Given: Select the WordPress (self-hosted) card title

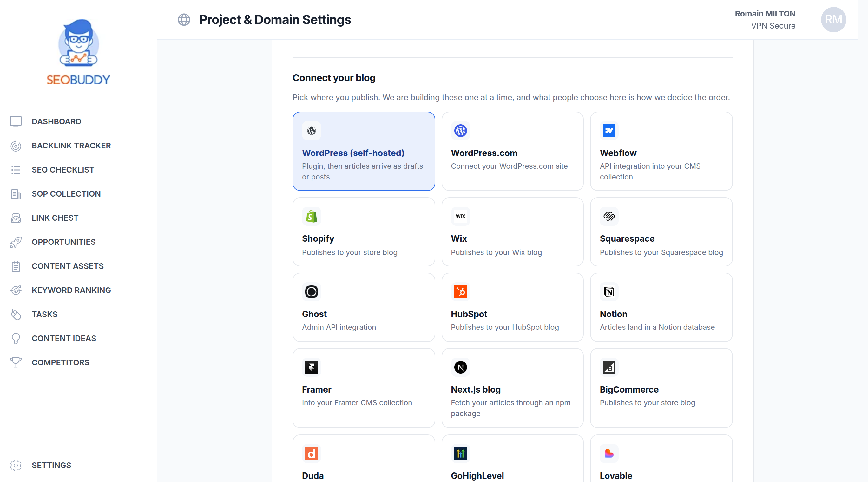Looking at the screenshot, I should pos(353,153).
